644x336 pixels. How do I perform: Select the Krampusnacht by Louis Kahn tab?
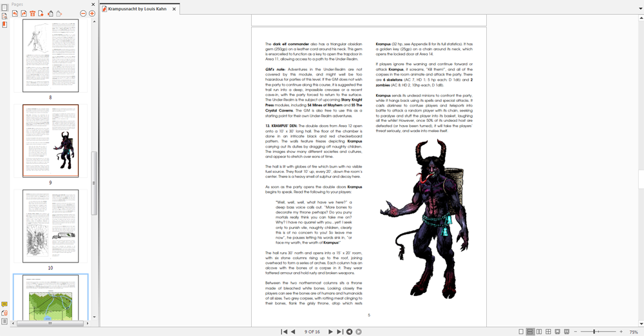coord(137,9)
